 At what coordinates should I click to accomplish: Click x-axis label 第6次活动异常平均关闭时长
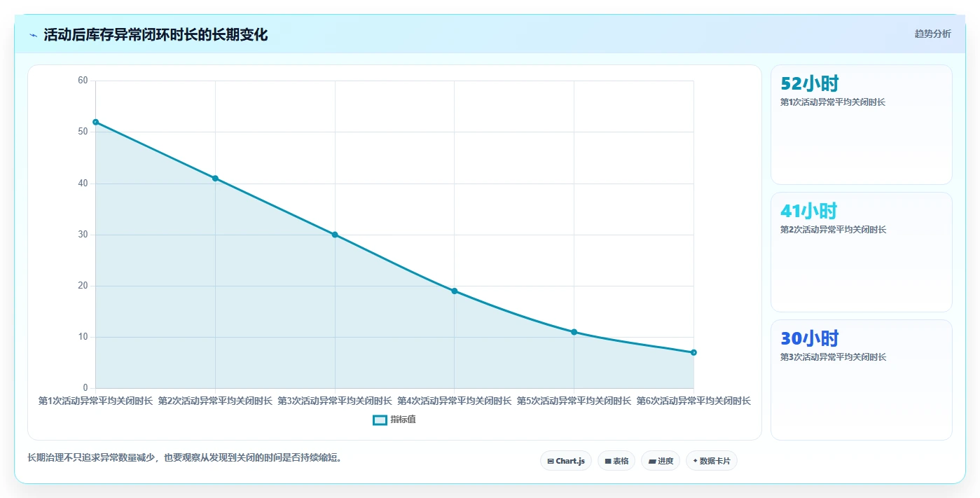693,401
